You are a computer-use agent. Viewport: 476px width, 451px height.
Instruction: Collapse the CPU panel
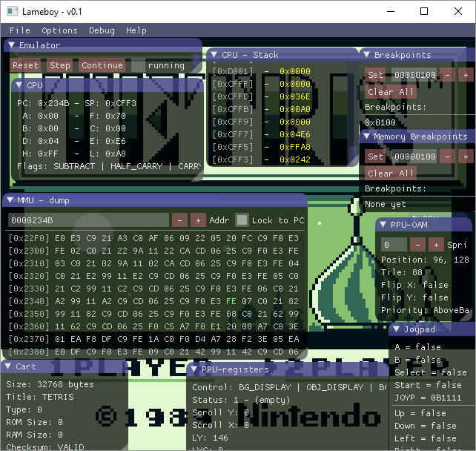(x=19, y=85)
